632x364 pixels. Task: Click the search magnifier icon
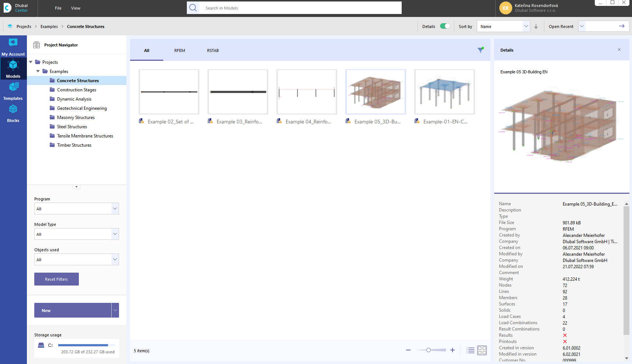193,8
